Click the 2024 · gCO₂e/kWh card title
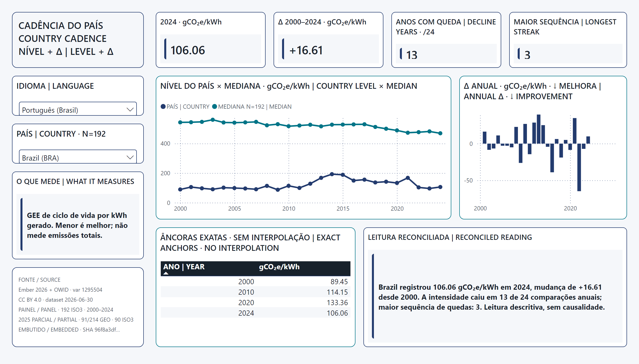This screenshot has height=364, width=639. pyautogui.click(x=191, y=22)
